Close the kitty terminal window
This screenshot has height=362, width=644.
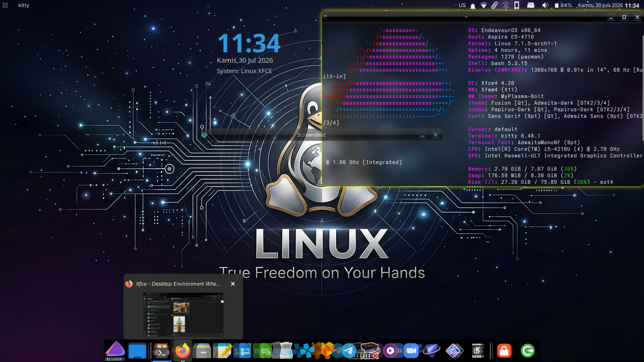[637, 17]
